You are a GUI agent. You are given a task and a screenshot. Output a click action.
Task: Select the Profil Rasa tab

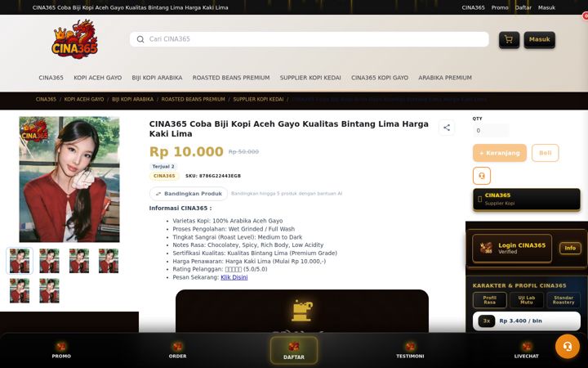489,300
